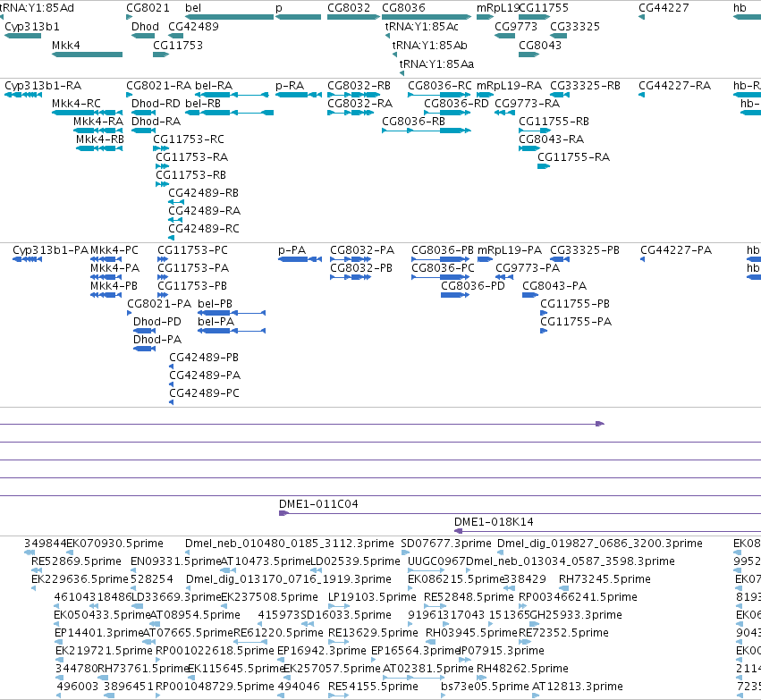Click the Mkk4-RC transcript label
This screenshot has width=761, height=700.
click(76, 104)
